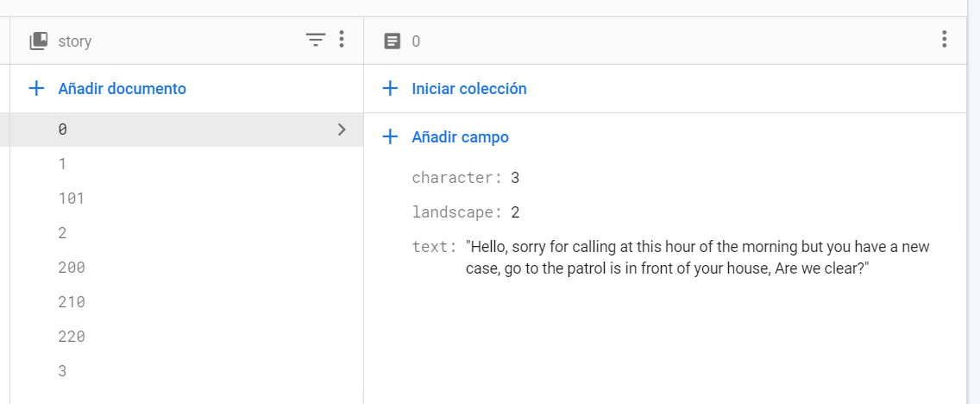Click plus icon beside Iniciar colección
980x404 pixels.
coord(390,88)
